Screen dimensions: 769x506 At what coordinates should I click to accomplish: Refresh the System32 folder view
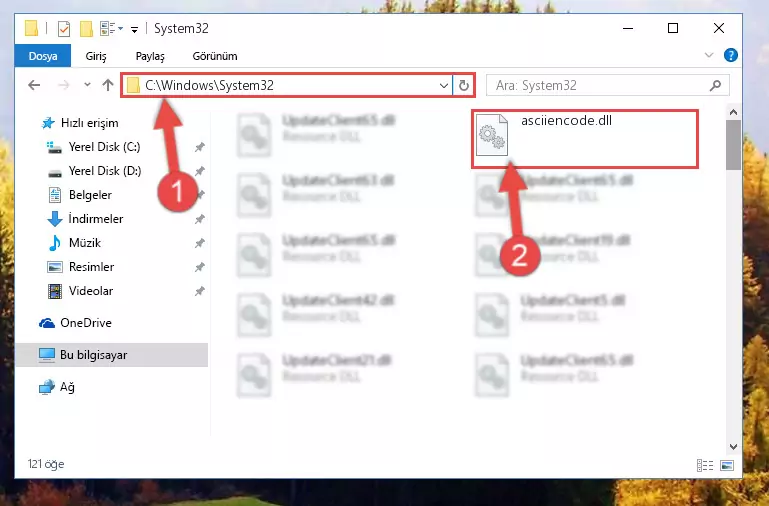463,85
